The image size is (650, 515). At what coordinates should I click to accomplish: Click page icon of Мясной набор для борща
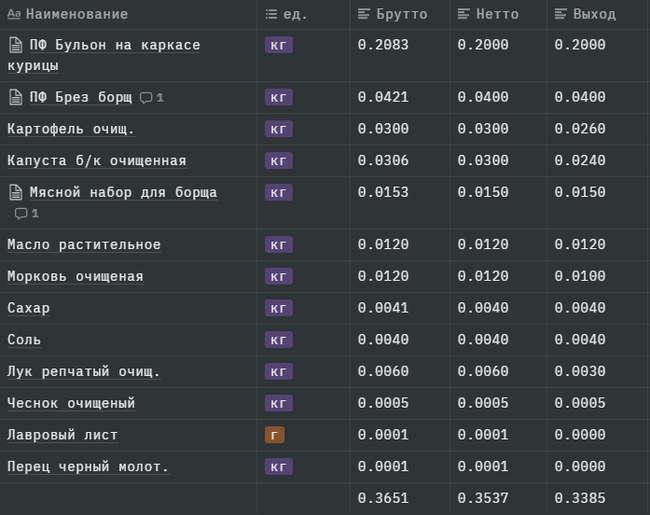pyautogui.click(x=15, y=192)
